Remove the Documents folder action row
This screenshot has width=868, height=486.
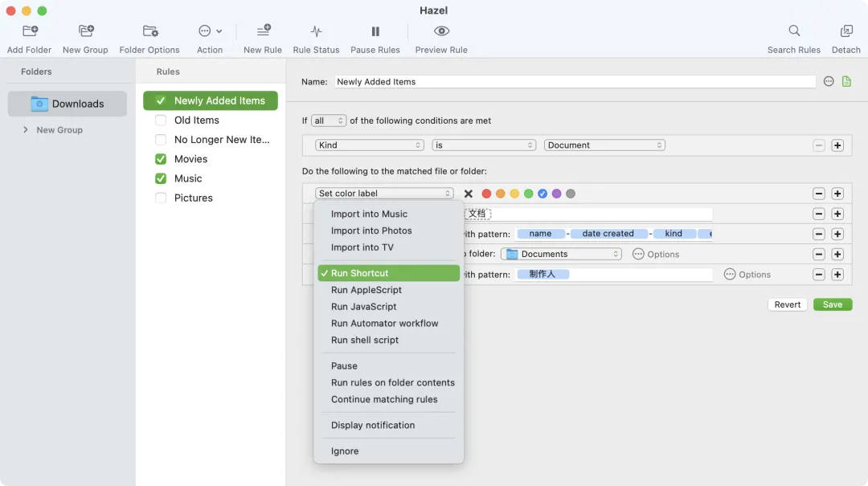(x=819, y=254)
